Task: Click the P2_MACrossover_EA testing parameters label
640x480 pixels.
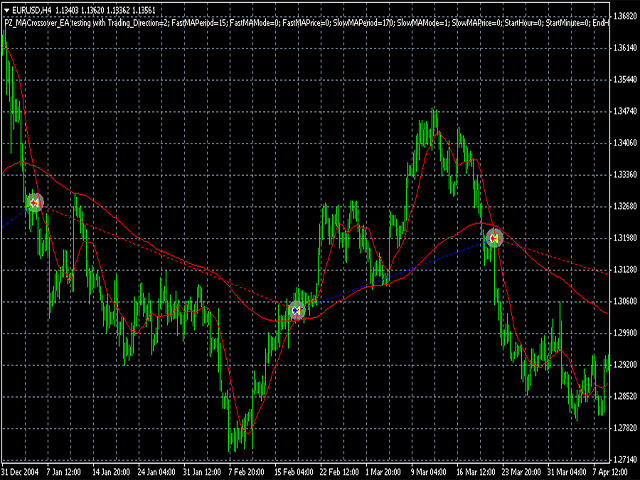Action: click(x=306, y=23)
